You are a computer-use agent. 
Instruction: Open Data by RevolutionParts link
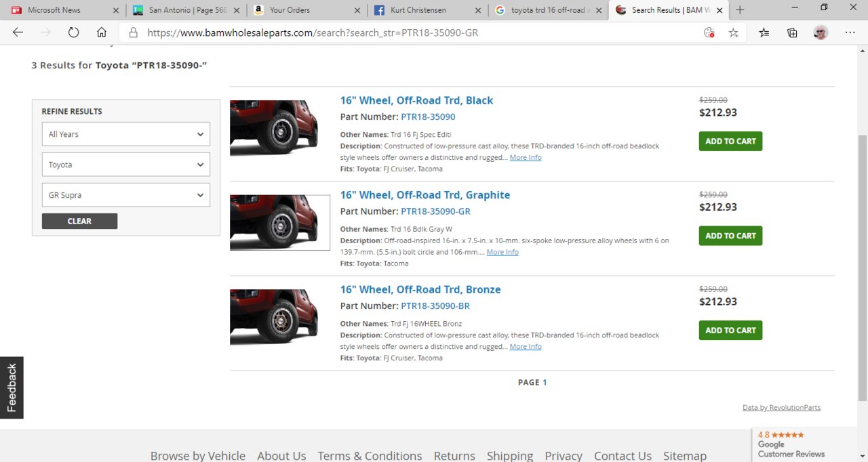coord(781,407)
